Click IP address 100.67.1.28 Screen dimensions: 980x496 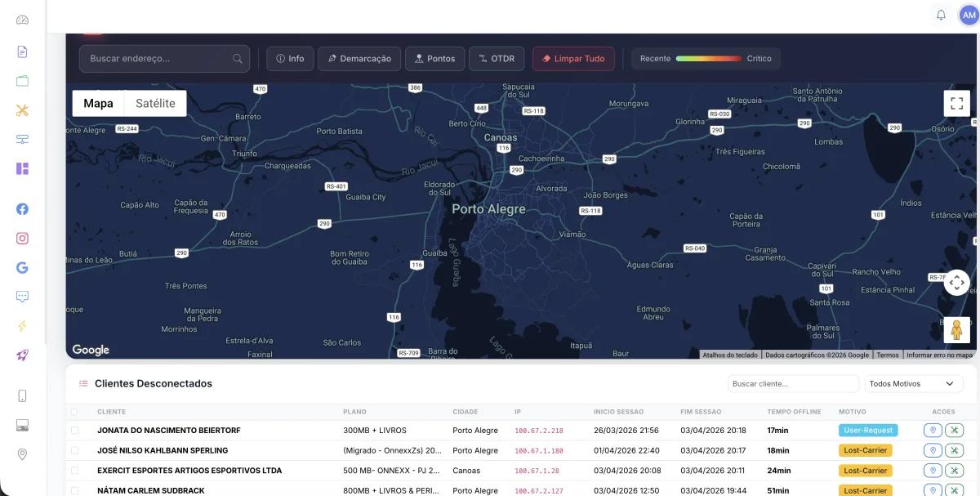coord(537,471)
